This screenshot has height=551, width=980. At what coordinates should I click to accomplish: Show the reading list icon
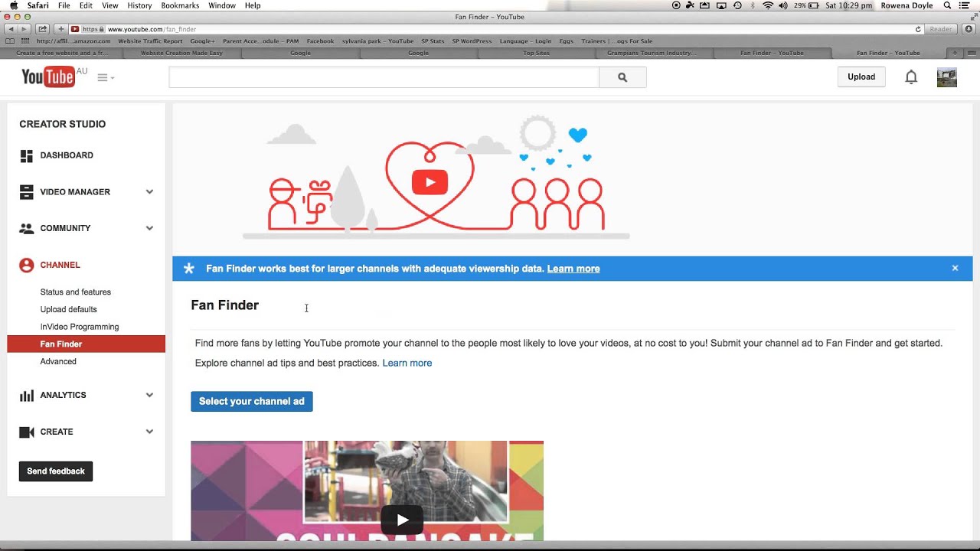[10, 41]
